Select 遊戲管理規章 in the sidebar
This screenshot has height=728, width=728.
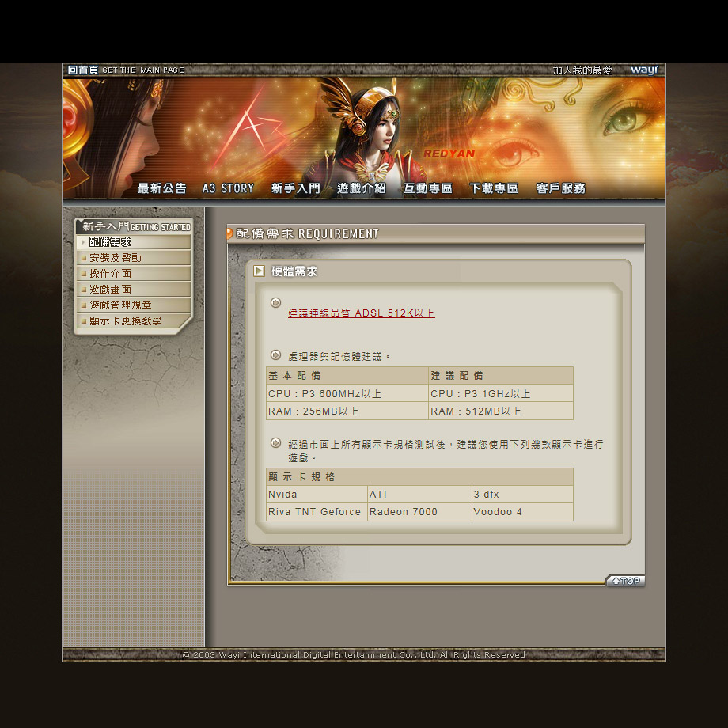pyautogui.click(x=134, y=305)
